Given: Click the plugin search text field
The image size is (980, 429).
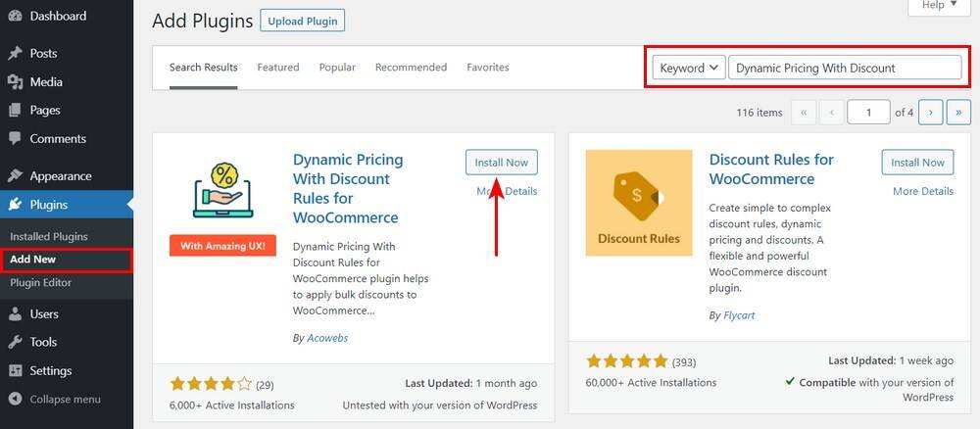Looking at the screenshot, I should pos(844,68).
